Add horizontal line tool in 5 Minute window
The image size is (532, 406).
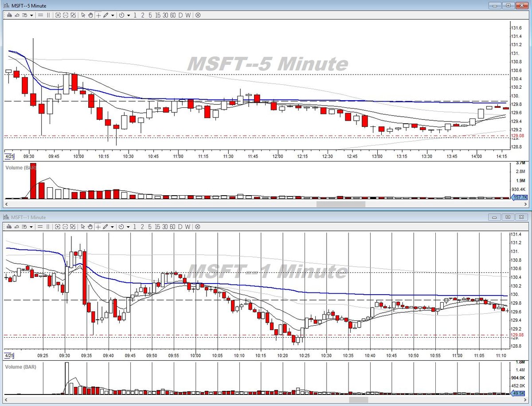(40, 15)
